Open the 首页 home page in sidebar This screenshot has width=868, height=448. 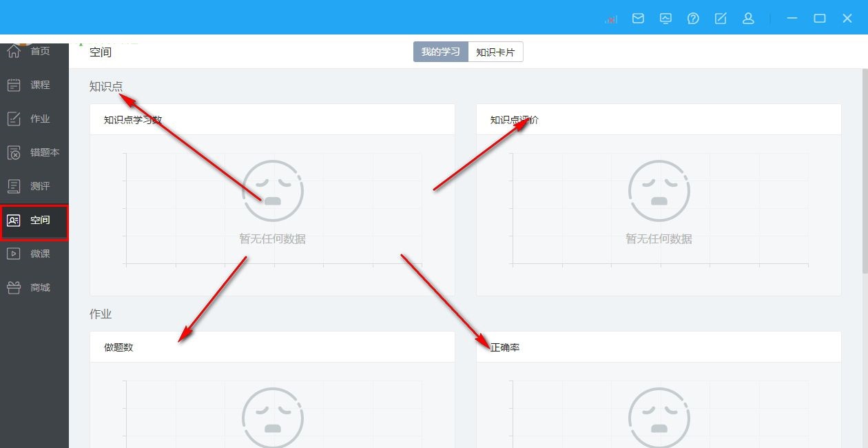[33, 52]
